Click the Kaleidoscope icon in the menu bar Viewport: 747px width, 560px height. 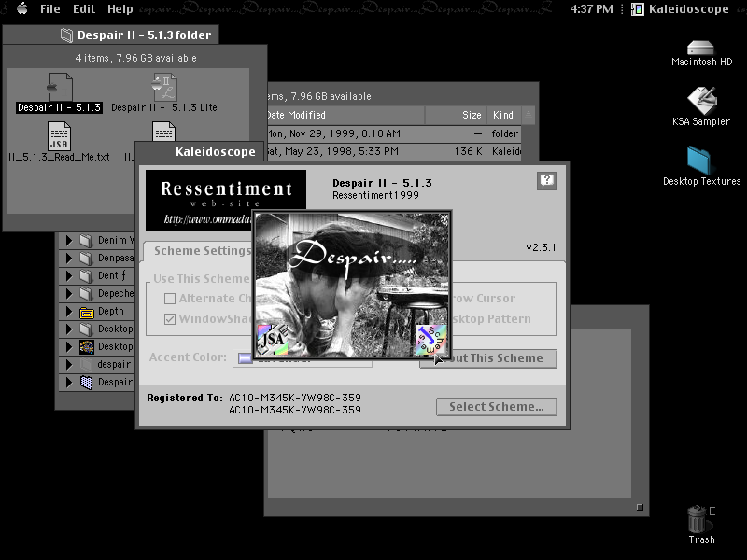point(637,9)
